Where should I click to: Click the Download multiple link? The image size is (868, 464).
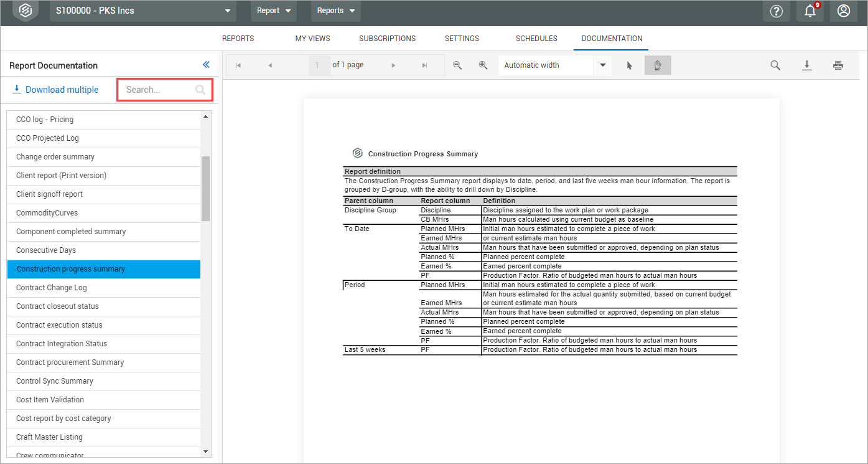(x=55, y=90)
